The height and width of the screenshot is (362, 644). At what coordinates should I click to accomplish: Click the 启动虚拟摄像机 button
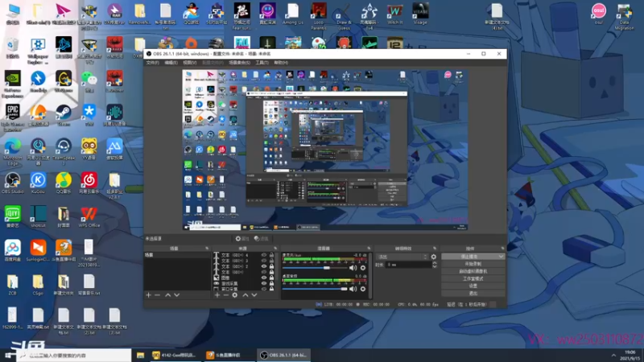(473, 271)
